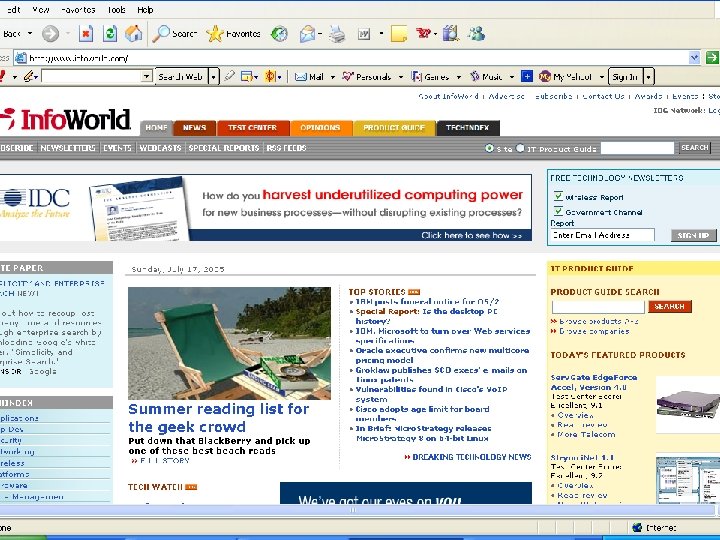720x540 pixels.
Task: Open the Mail envelope toolbar icon
Action: [307, 34]
